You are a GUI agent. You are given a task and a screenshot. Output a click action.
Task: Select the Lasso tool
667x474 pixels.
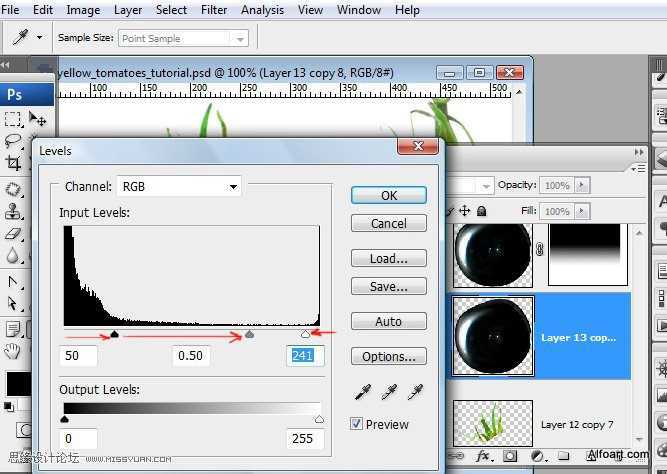tap(12, 140)
